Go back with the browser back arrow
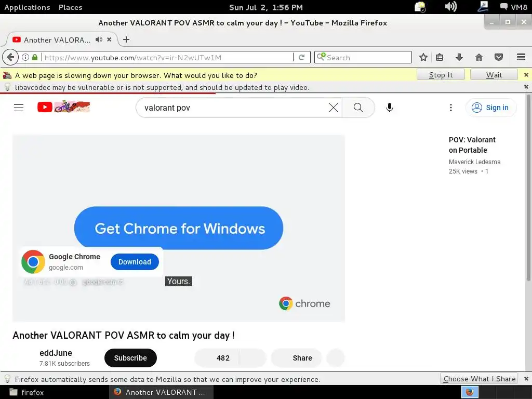 (x=10, y=57)
